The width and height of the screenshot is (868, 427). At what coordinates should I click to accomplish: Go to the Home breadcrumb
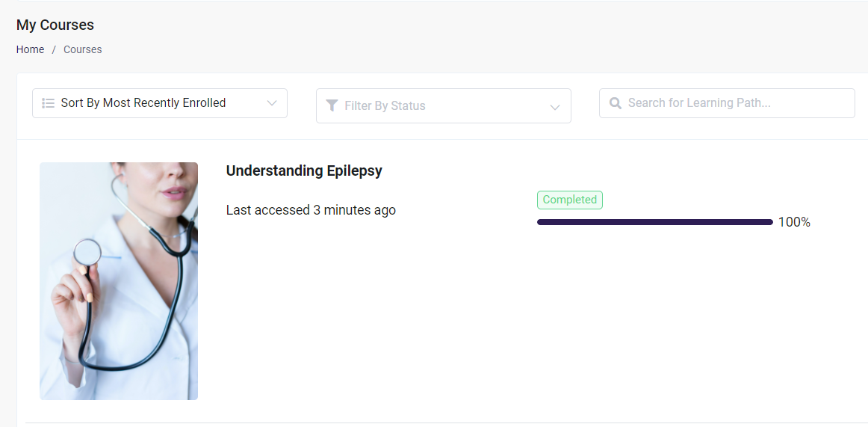(x=31, y=49)
